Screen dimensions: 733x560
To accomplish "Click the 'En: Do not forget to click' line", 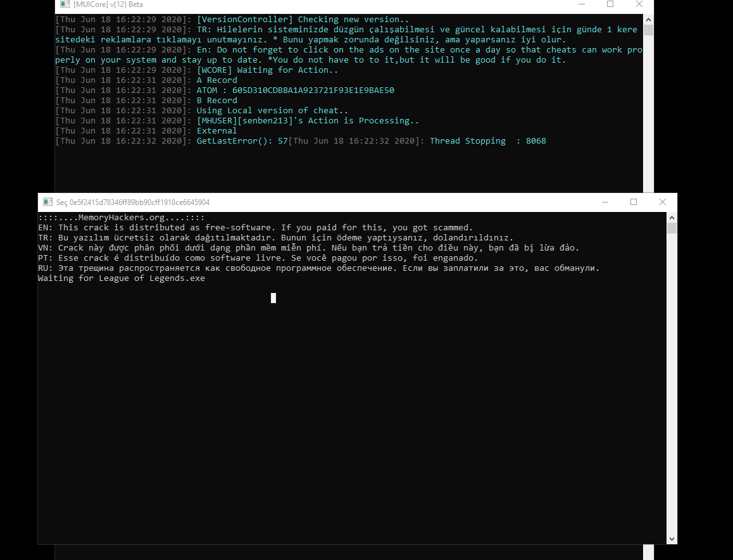I will click(x=349, y=54).
